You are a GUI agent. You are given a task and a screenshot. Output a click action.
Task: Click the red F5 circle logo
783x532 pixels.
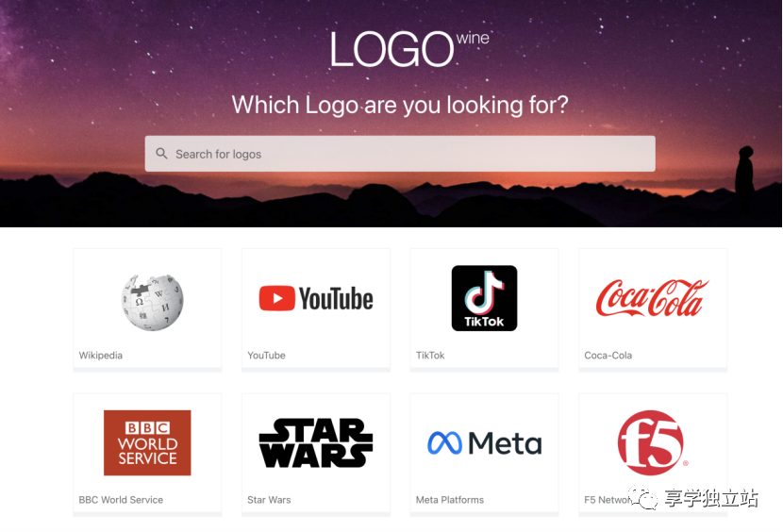coord(651,442)
